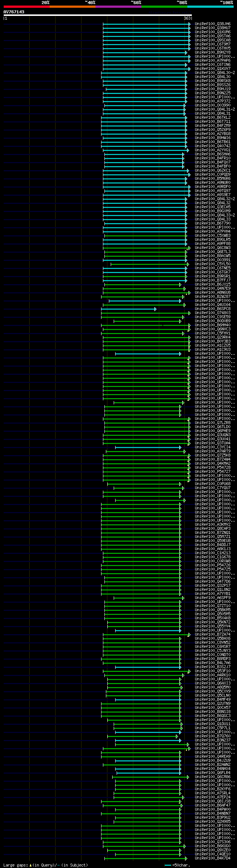Select the UniRef100_B4FZM9 label
Screen dimensions: 237x868
pyautogui.click(x=213, y=126)
